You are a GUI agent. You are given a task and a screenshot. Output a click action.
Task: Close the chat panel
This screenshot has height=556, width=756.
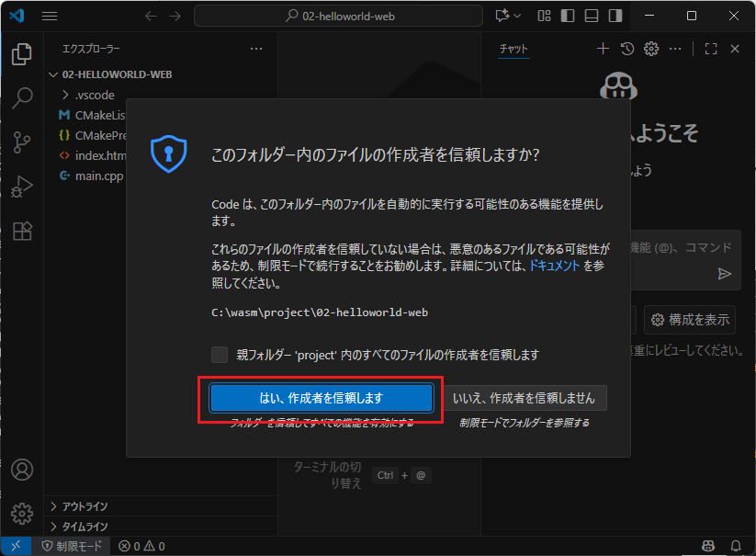pyautogui.click(x=735, y=49)
